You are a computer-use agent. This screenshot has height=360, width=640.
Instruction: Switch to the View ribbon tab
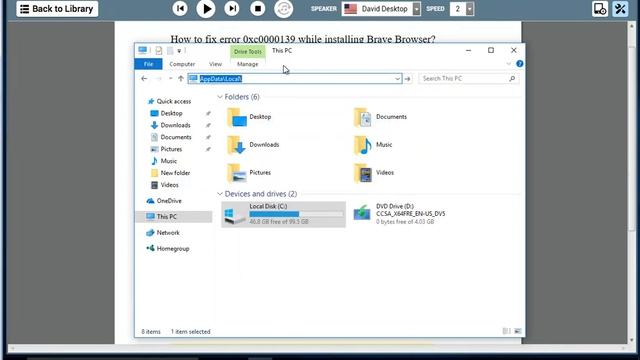[x=215, y=64]
